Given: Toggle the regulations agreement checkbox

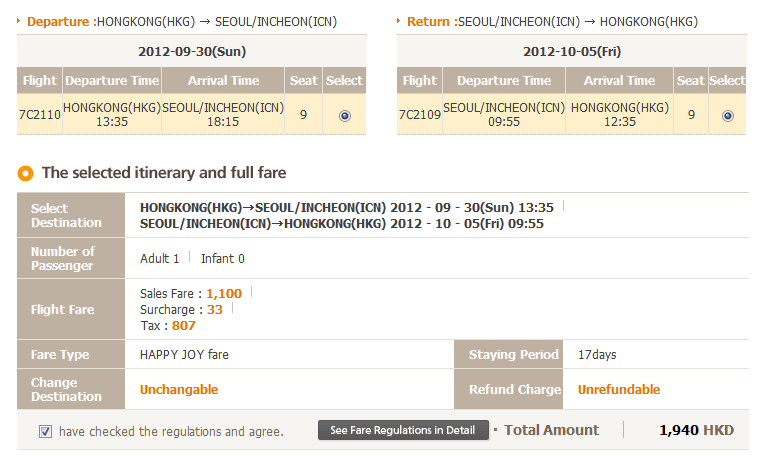Looking at the screenshot, I should pos(46,431).
